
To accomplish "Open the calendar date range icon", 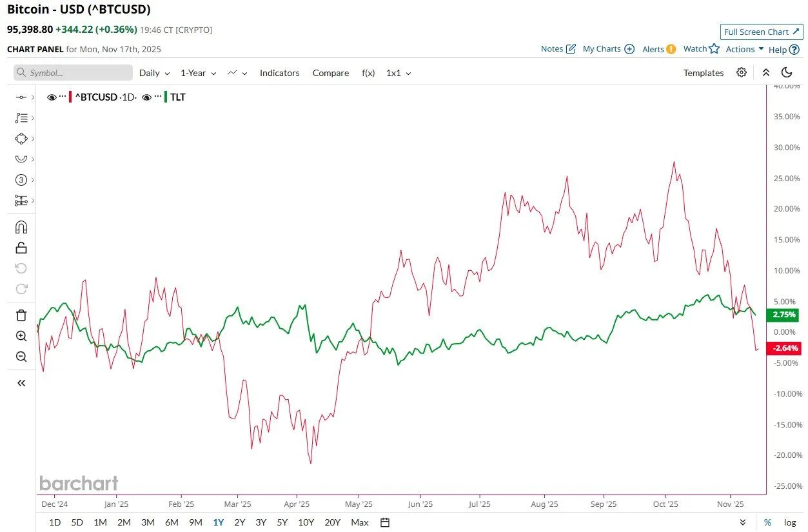I will tap(385, 522).
